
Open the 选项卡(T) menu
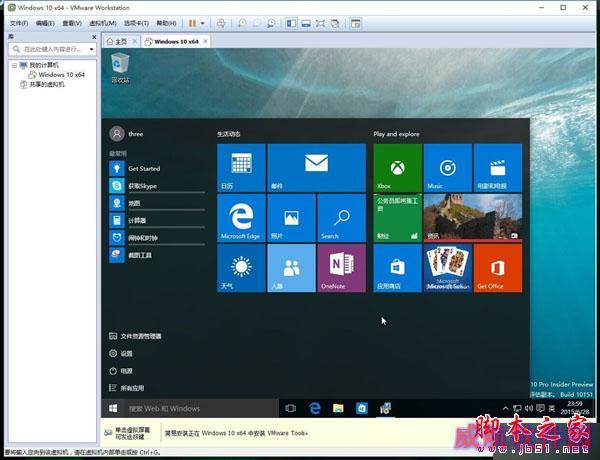[136, 23]
